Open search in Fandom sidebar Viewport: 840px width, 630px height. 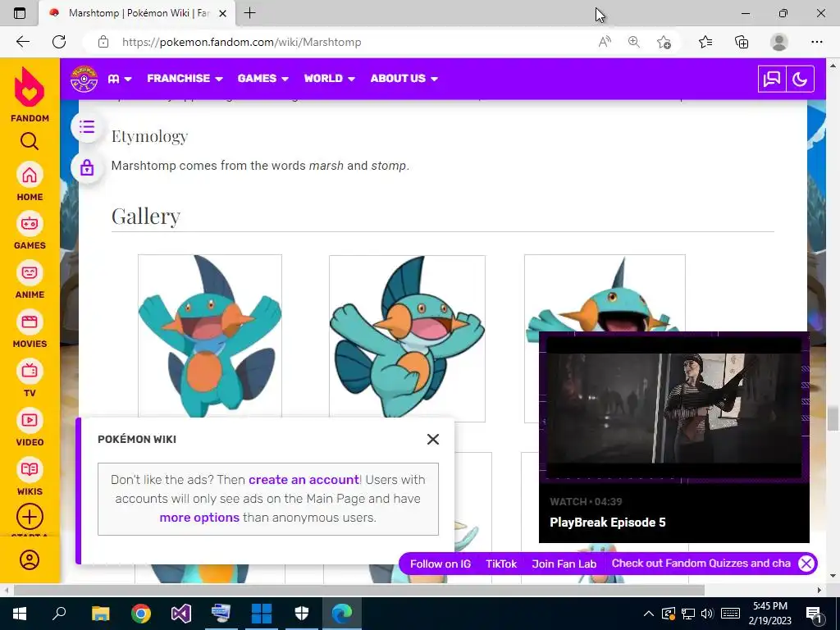click(30, 141)
